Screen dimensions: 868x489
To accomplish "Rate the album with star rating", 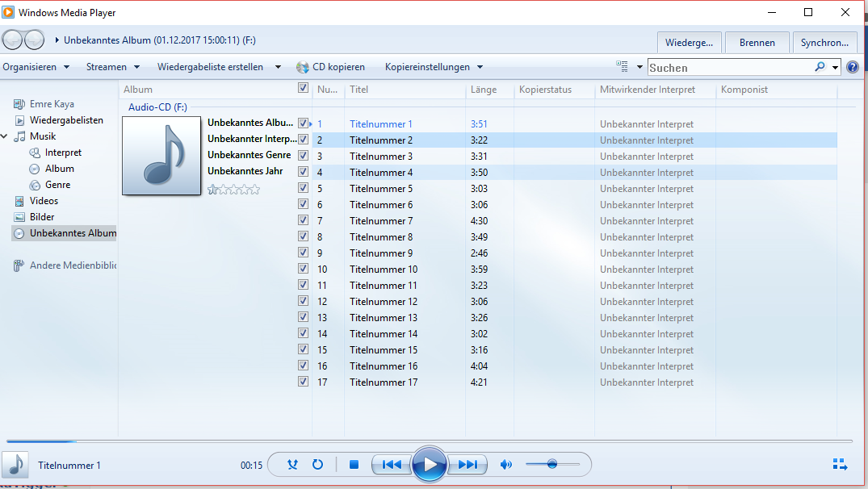I will tap(233, 190).
